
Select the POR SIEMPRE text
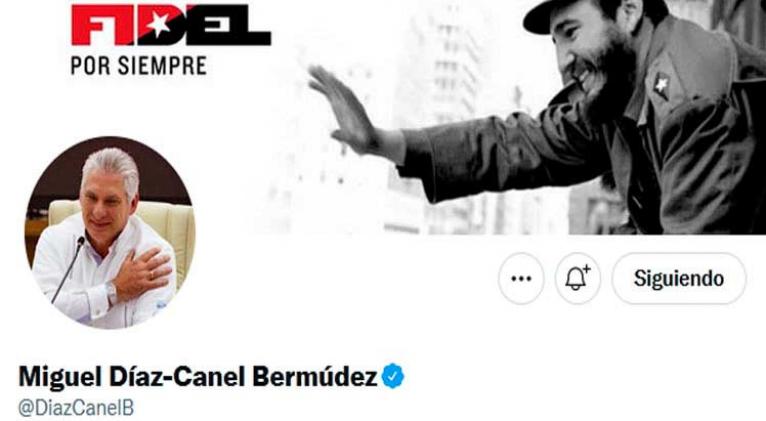[x=139, y=66]
